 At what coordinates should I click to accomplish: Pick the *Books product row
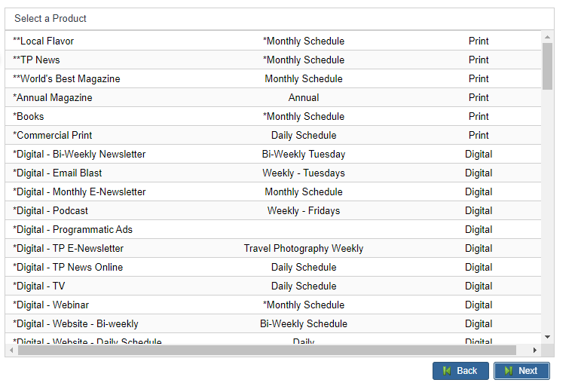(273, 116)
